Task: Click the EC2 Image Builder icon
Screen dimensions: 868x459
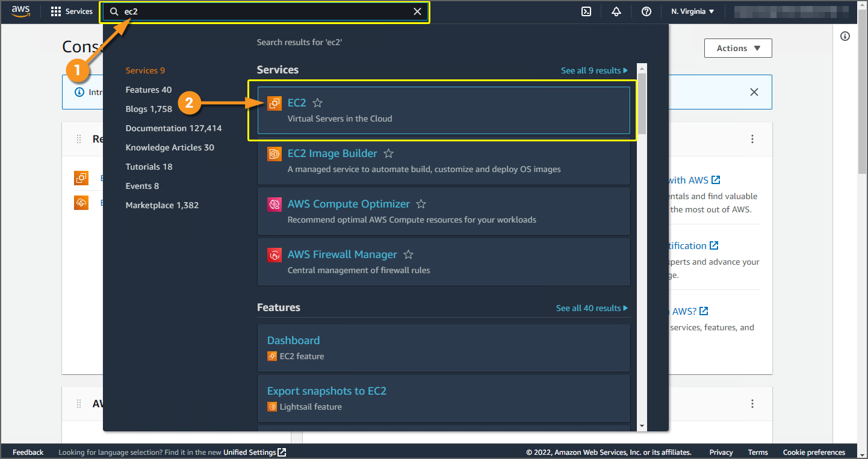Action: click(x=274, y=154)
